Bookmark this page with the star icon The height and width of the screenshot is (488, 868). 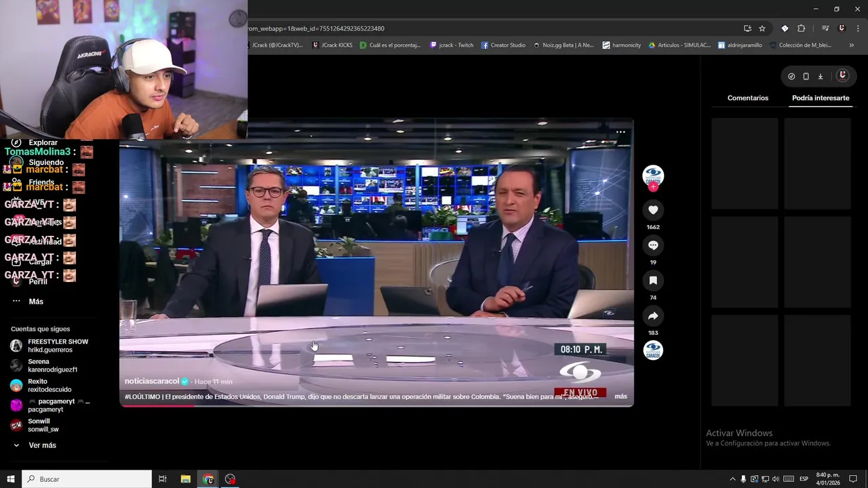coord(762,28)
